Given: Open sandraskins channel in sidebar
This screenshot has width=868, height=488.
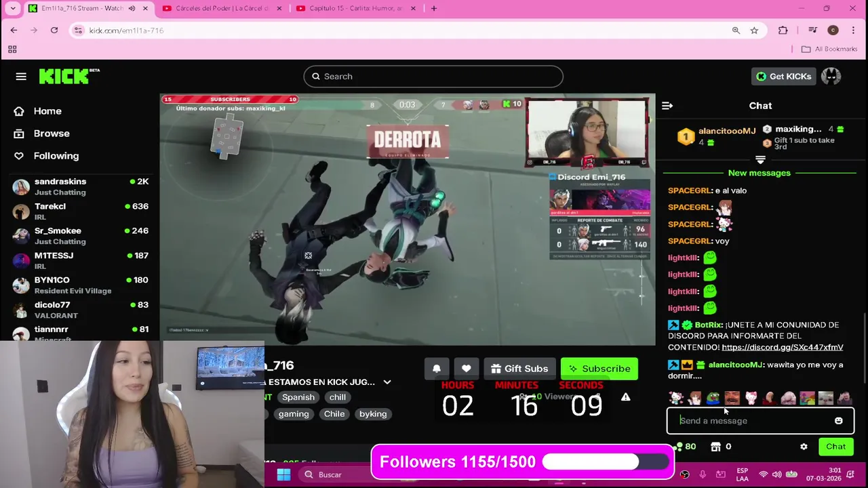Looking at the screenshot, I should [x=80, y=187].
